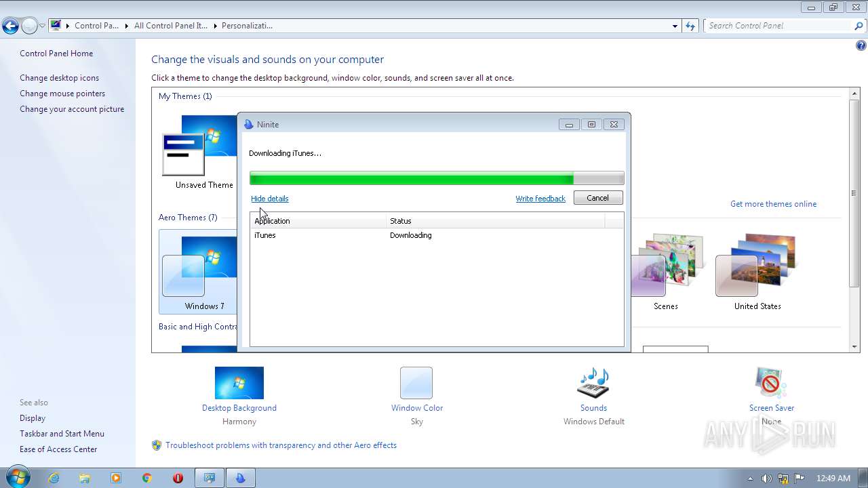Open the address bar history dropdown
This screenshot has width=868, height=488.
(x=675, y=26)
